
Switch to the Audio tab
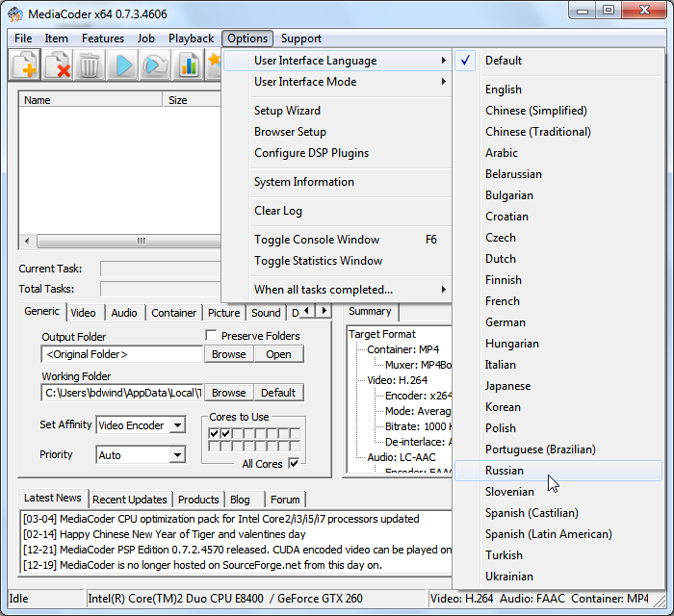tap(124, 313)
